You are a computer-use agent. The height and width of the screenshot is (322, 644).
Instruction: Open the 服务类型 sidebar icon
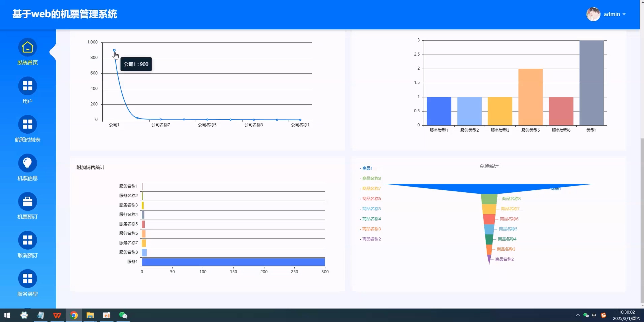[27, 278]
